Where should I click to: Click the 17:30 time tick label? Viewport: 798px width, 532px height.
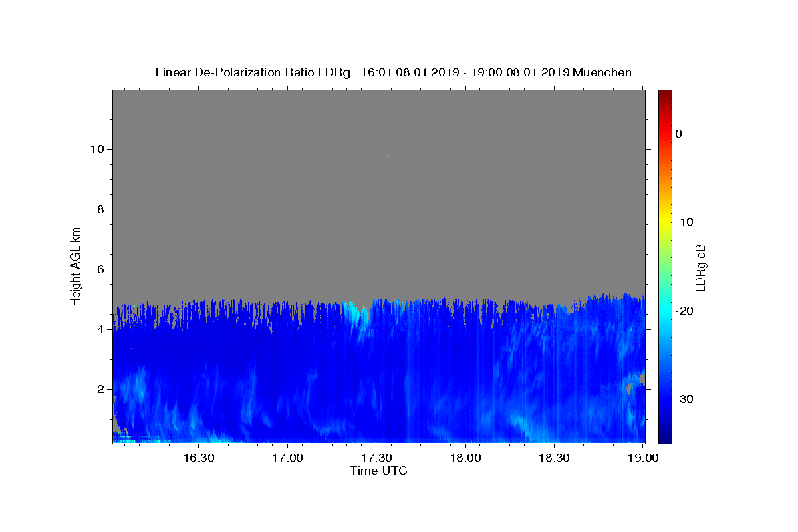pos(376,458)
